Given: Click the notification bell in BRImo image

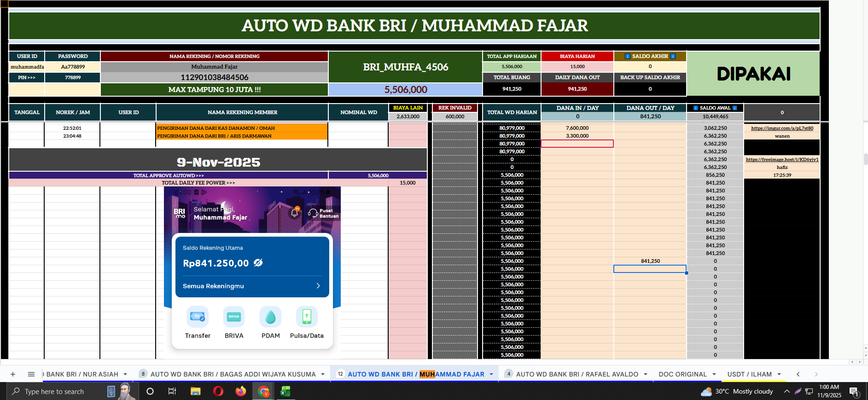Looking at the screenshot, I should tap(295, 213).
